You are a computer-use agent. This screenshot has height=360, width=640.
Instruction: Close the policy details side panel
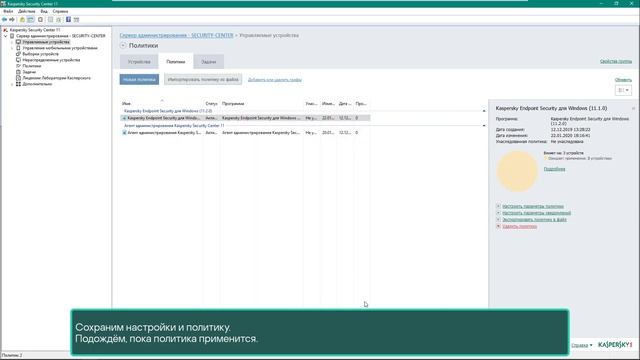click(x=633, y=109)
